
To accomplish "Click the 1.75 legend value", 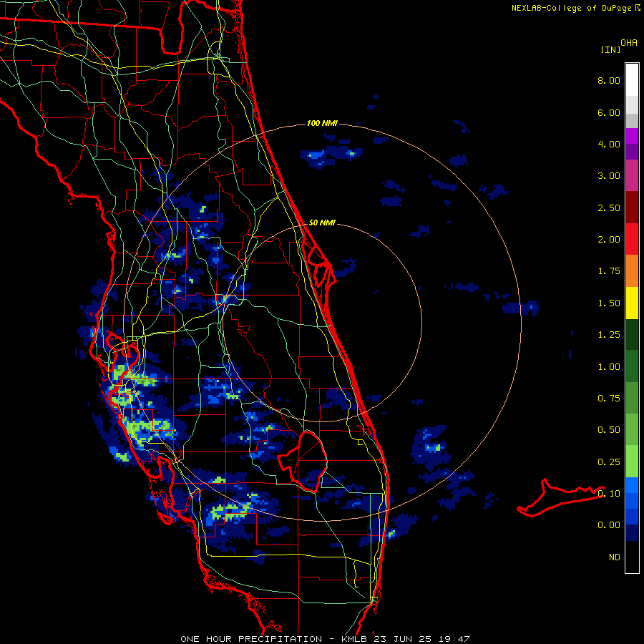I will [609, 271].
